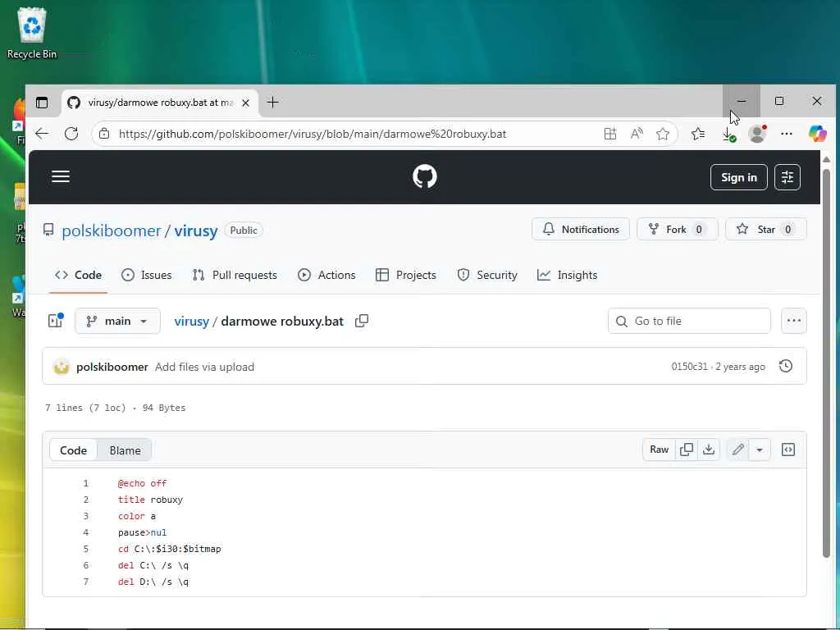Open the virusy repository link in header
840x630 pixels.
pyautogui.click(x=195, y=231)
